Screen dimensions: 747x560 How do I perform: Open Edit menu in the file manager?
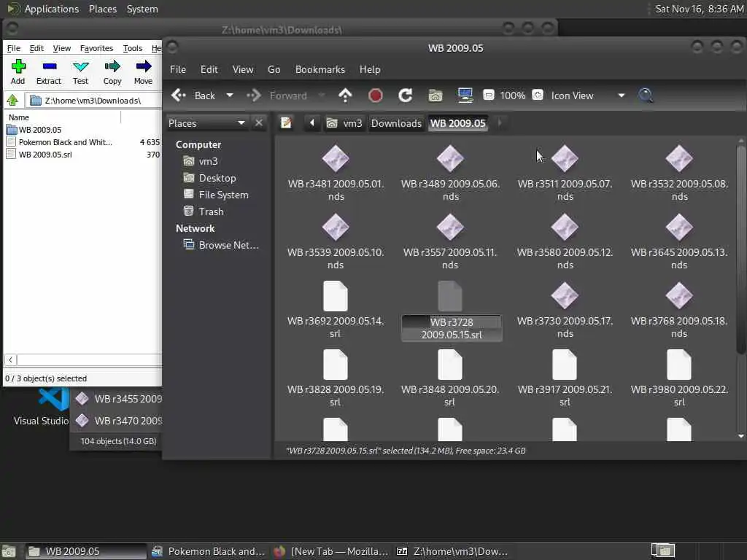209,69
